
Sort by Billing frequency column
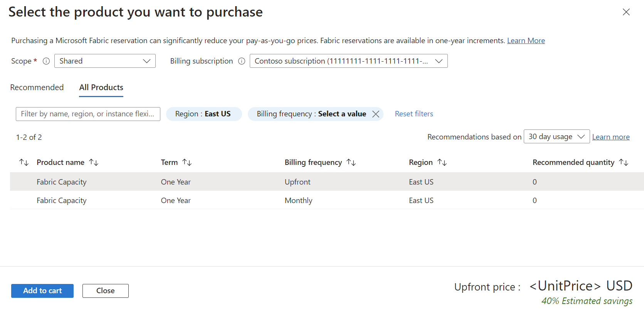[x=351, y=163]
